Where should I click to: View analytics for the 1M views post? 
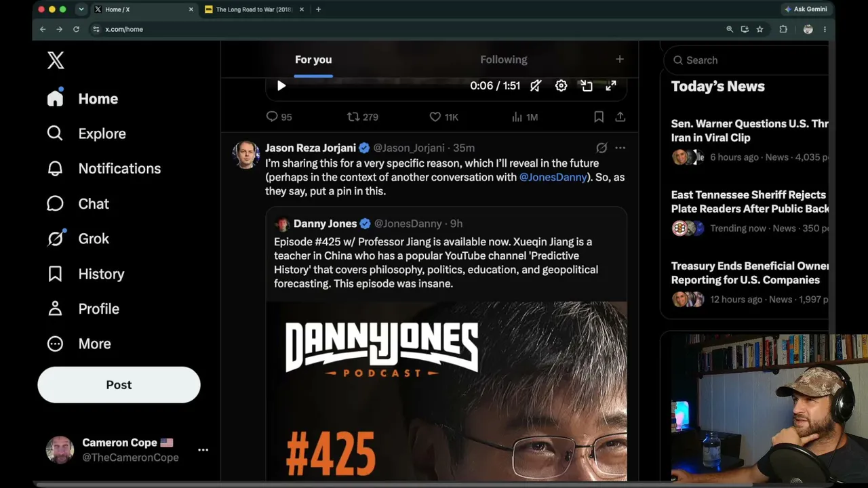pyautogui.click(x=524, y=117)
